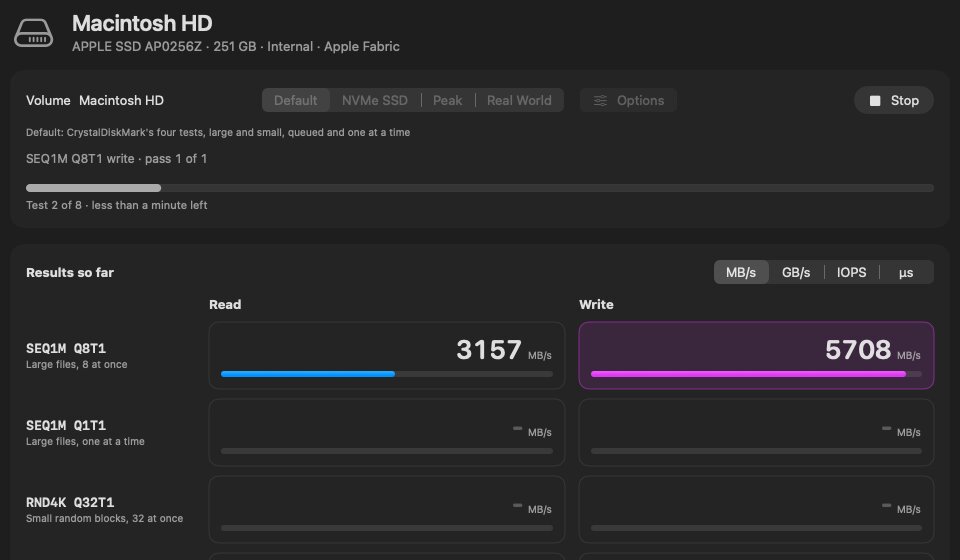Switch results unit to GB/s

pyautogui.click(x=796, y=272)
